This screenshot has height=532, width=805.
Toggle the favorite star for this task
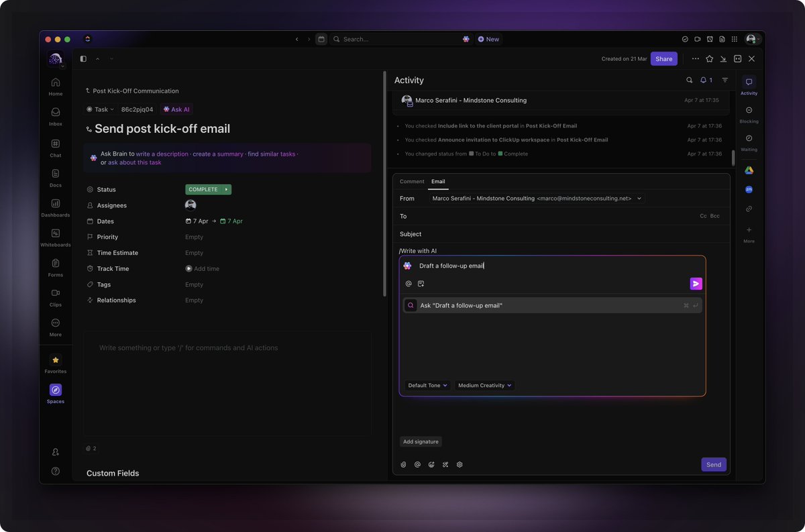click(x=709, y=58)
